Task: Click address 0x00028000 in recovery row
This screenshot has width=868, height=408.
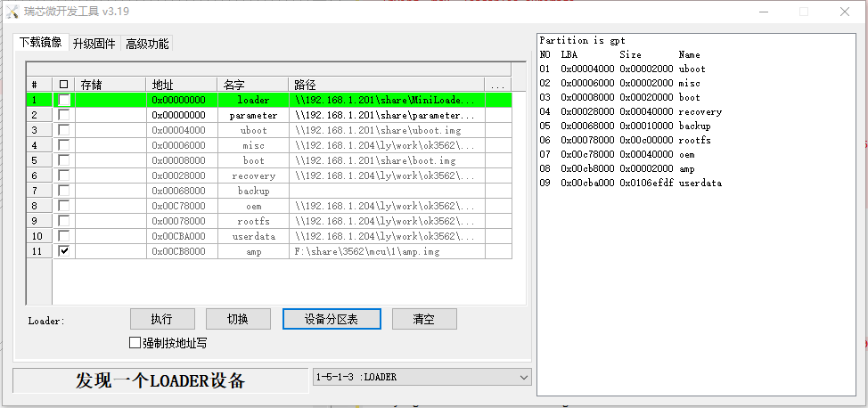Action: point(182,175)
